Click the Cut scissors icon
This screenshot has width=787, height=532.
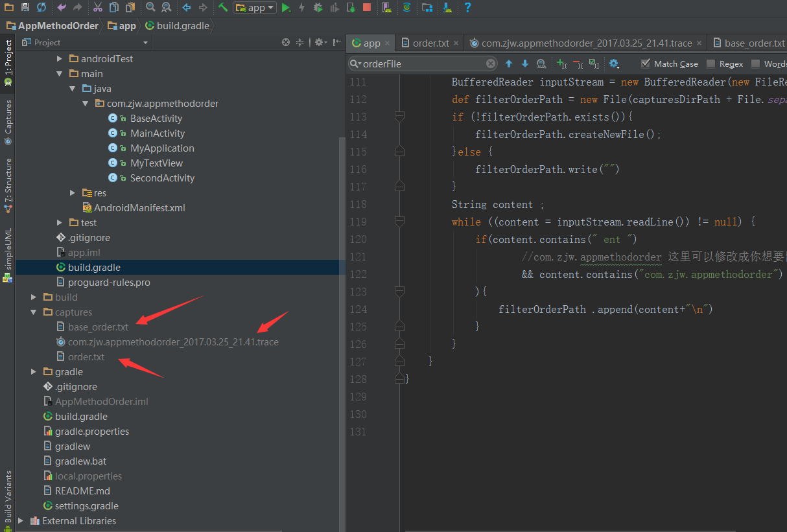(x=97, y=8)
